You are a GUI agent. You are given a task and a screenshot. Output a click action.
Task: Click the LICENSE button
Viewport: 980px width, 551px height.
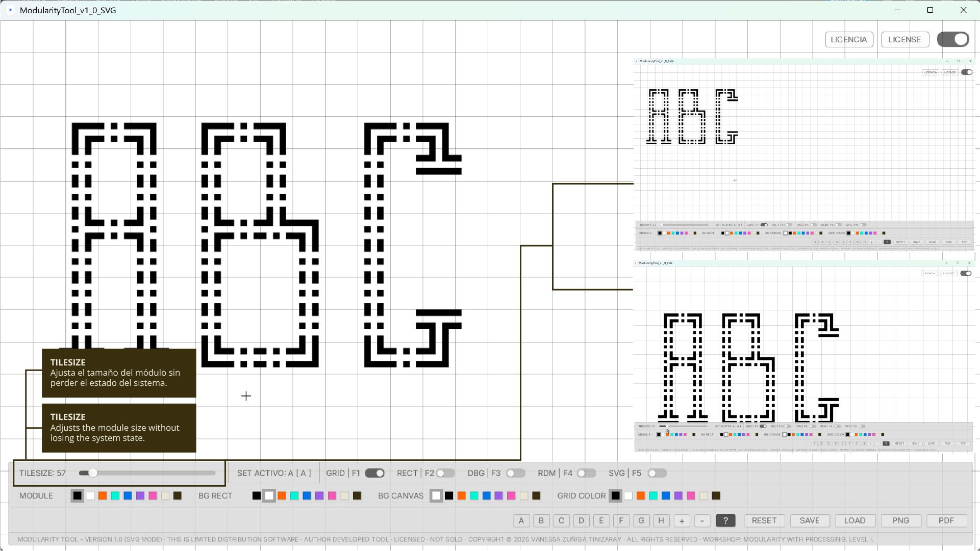904,39
